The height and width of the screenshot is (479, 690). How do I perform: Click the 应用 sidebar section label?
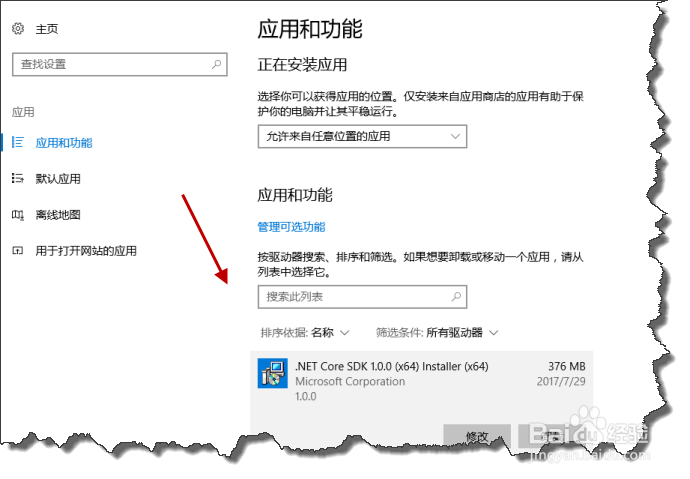tap(23, 112)
